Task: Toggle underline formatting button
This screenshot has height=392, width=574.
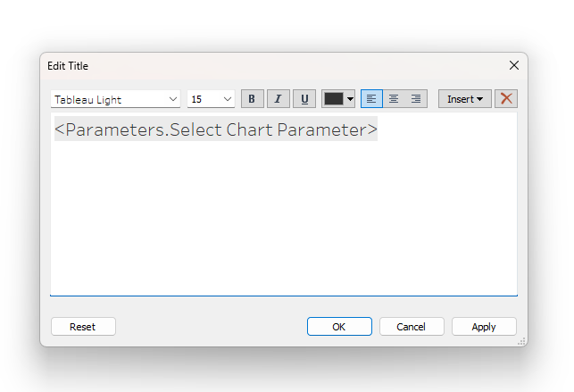Action: point(304,99)
